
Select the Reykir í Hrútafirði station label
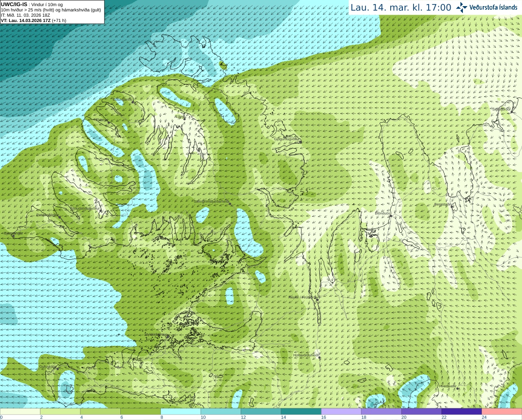point(303,297)
